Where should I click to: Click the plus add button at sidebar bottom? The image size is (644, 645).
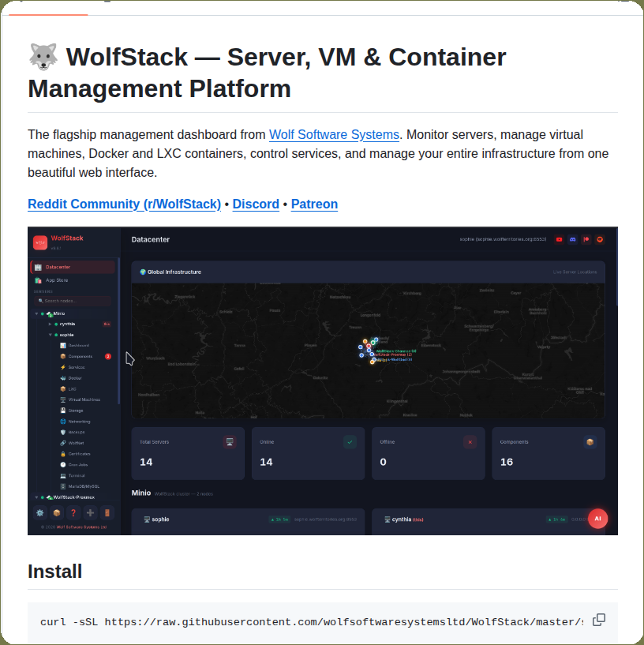[90, 512]
